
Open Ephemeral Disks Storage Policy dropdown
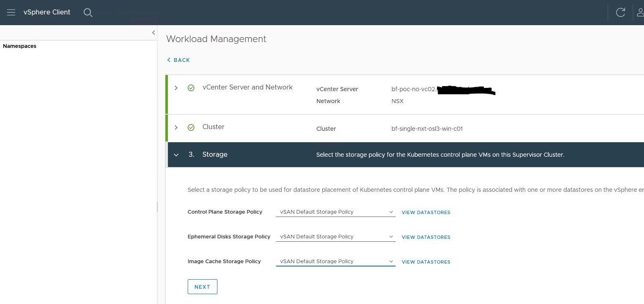336,237
